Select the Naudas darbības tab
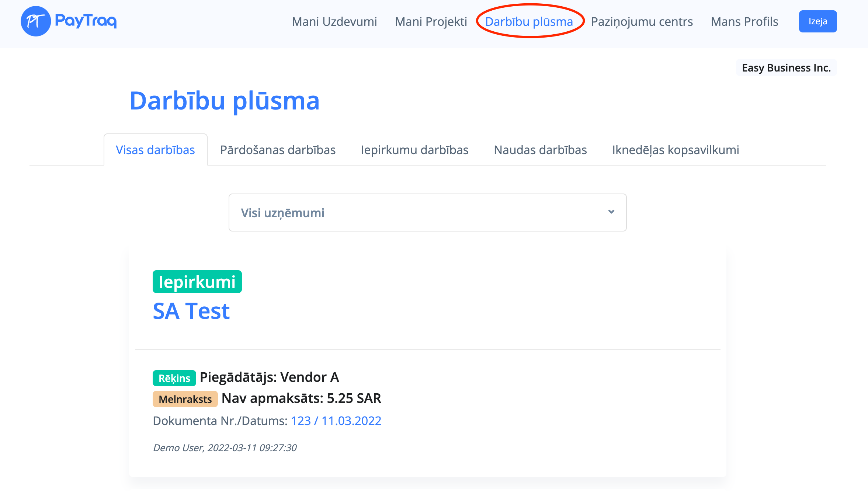 coord(540,150)
